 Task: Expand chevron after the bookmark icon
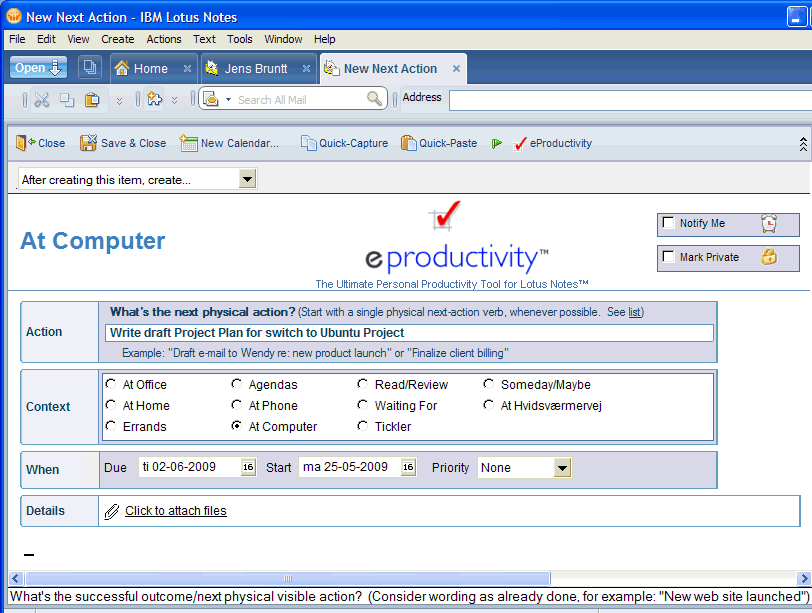[x=175, y=100]
